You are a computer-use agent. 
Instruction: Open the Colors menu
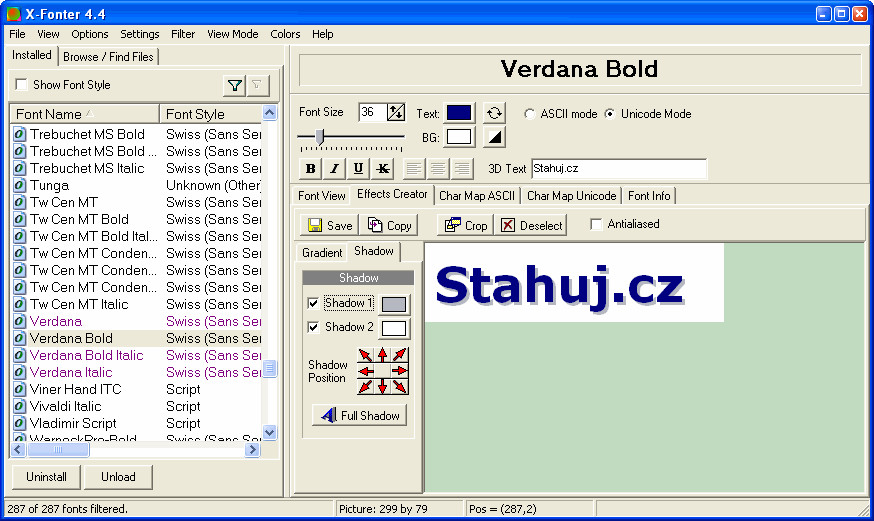pyautogui.click(x=285, y=34)
